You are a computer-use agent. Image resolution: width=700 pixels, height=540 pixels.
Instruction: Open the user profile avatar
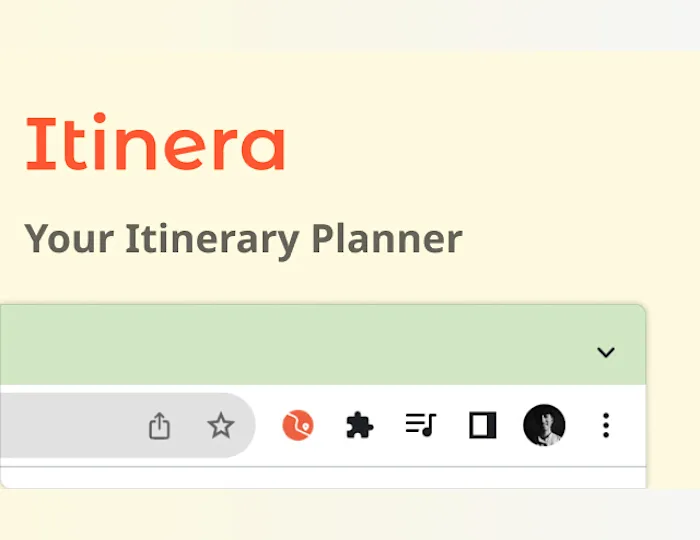click(544, 425)
